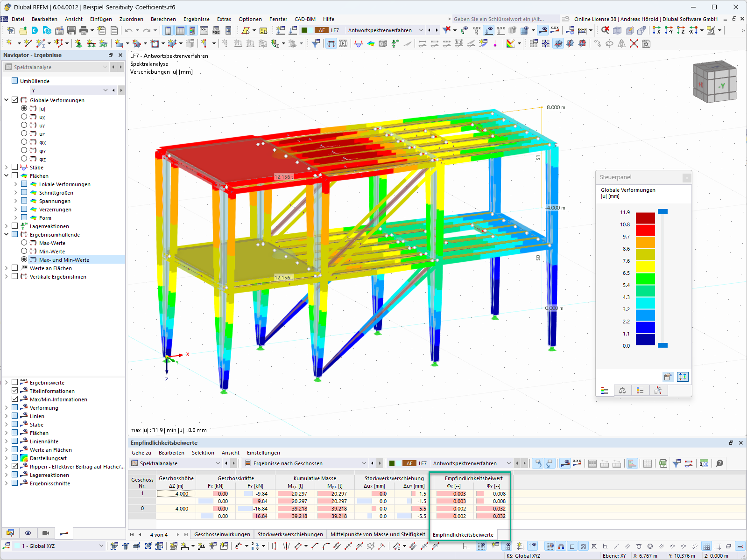Click the decimal places 0,00 icon
This screenshot has height=560, width=747.
[x=704, y=463]
